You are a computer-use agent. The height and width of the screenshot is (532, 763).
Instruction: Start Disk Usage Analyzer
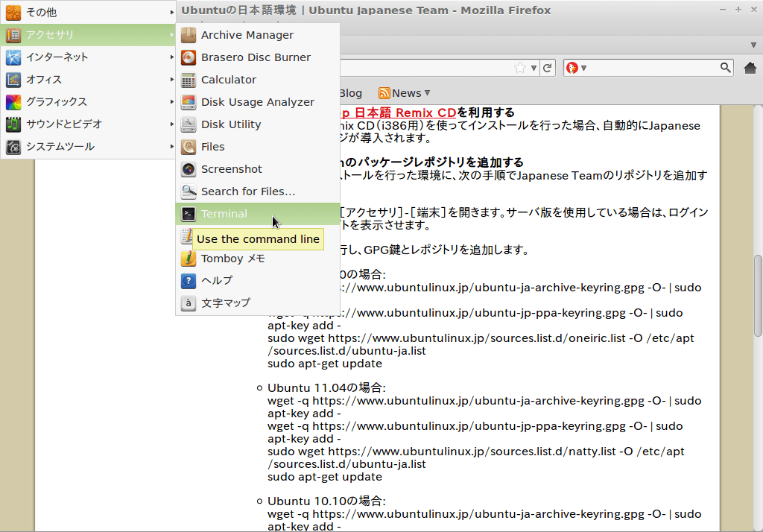257,102
